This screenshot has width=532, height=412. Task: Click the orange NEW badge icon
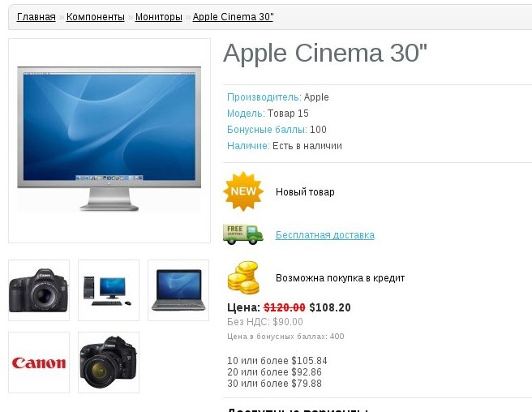tap(243, 191)
